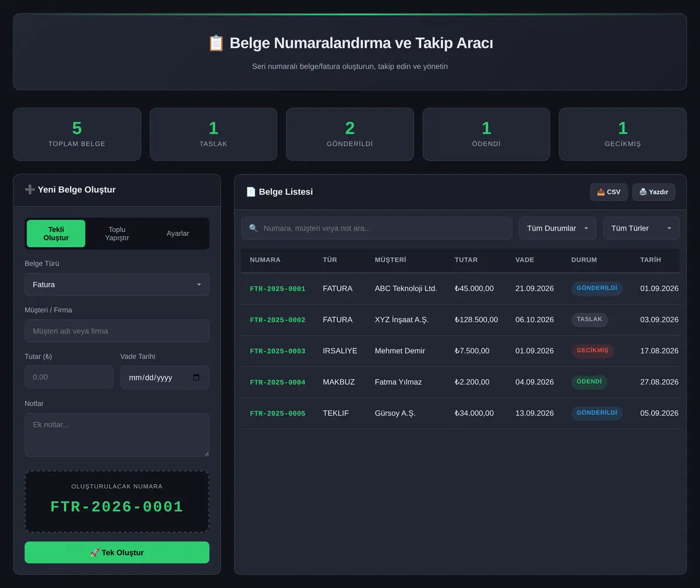Click the amount ₺34.000,00
This screenshot has height=588, width=700.
[474, 414]
